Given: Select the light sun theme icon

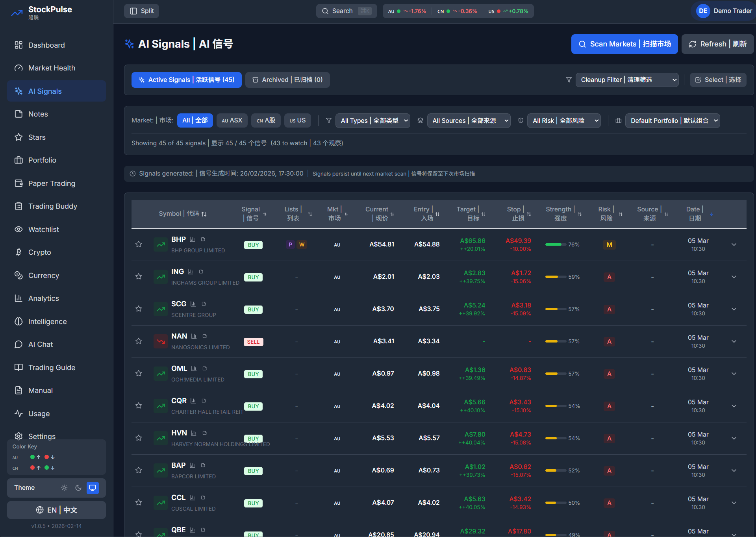Looking at the screenshot, I should (64, 488).
